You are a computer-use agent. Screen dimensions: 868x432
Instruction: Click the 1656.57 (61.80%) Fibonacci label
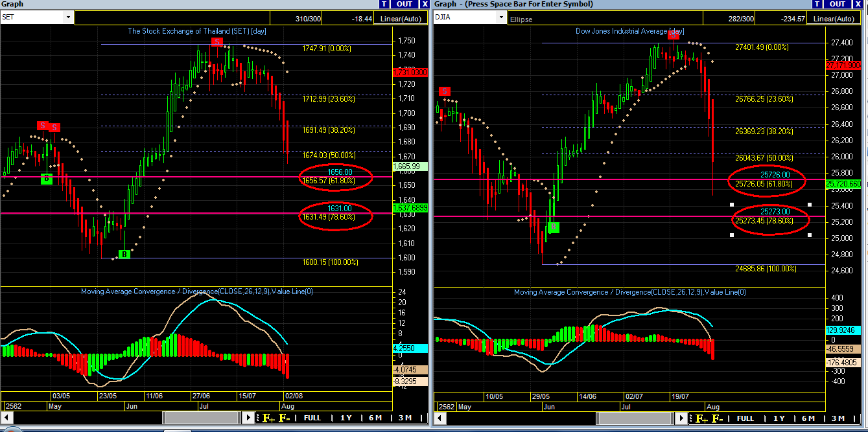pos(329,180)
